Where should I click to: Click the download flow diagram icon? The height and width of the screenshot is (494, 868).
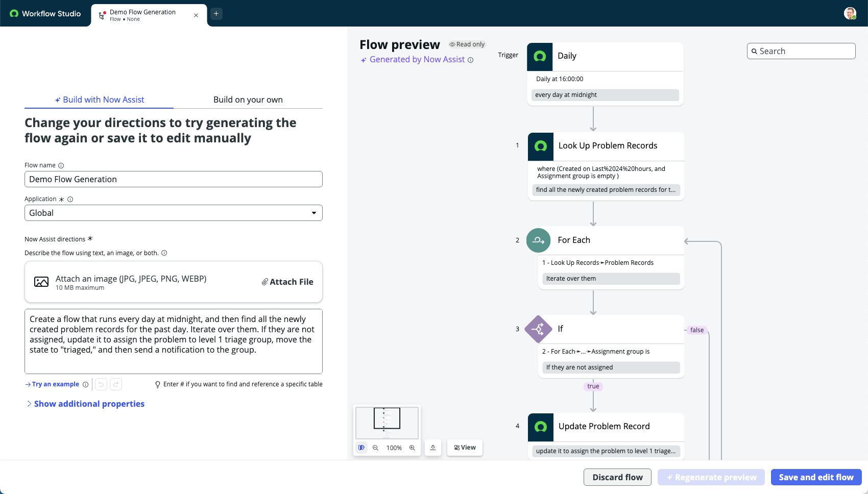[x=433, y=448]
